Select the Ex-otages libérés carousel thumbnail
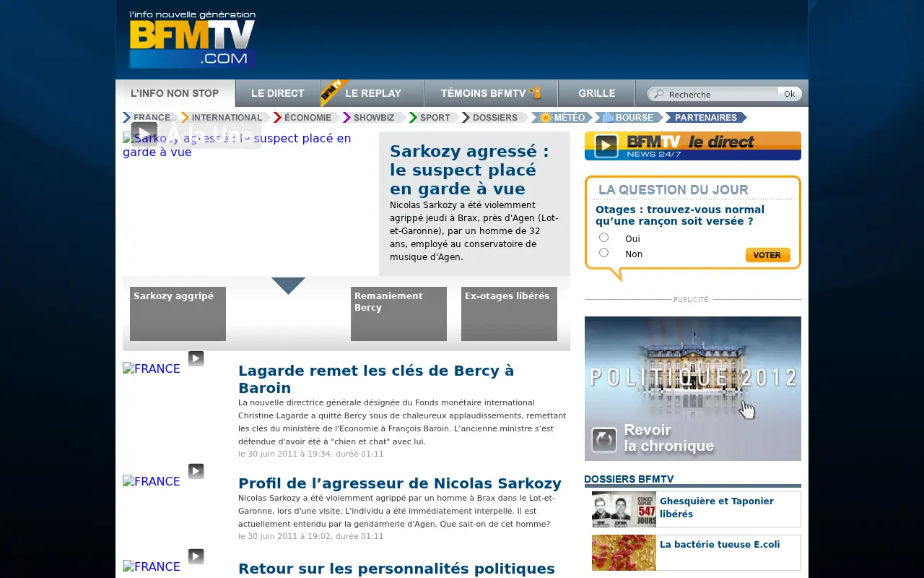This screenshot has height=578, width=924. pos(509,314)
